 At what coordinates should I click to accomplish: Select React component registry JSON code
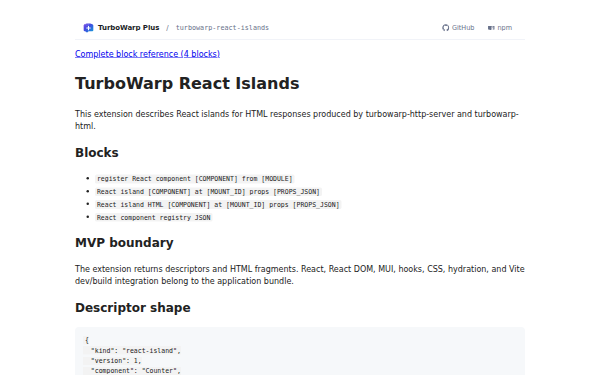click(x=153, y=218)
